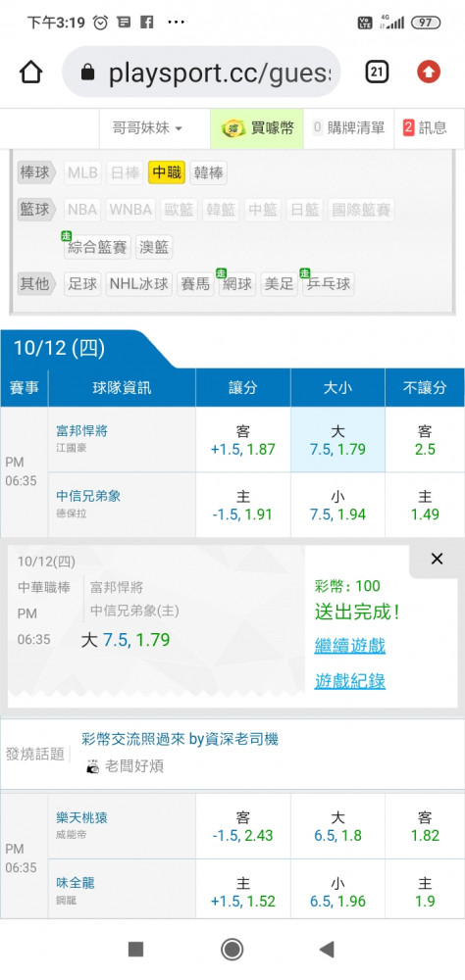The image size is (465, 980).
Task: Tap the Android back navigation triangle
Action: coord(327,950)
